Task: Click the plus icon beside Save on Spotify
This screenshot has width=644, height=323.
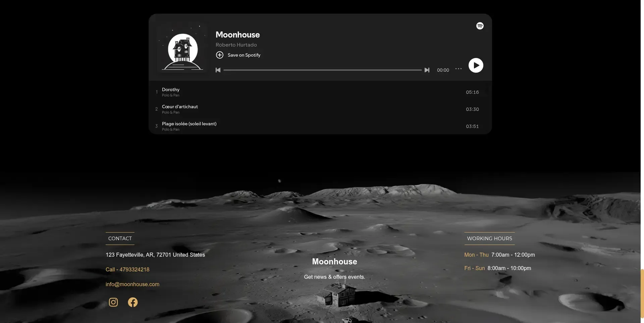Action: coord(220,55)
